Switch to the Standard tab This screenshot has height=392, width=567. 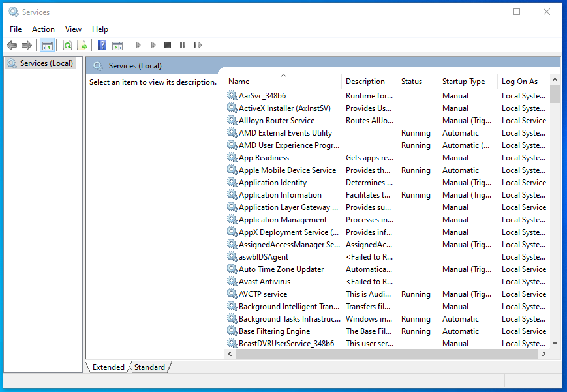pos(150,367)
